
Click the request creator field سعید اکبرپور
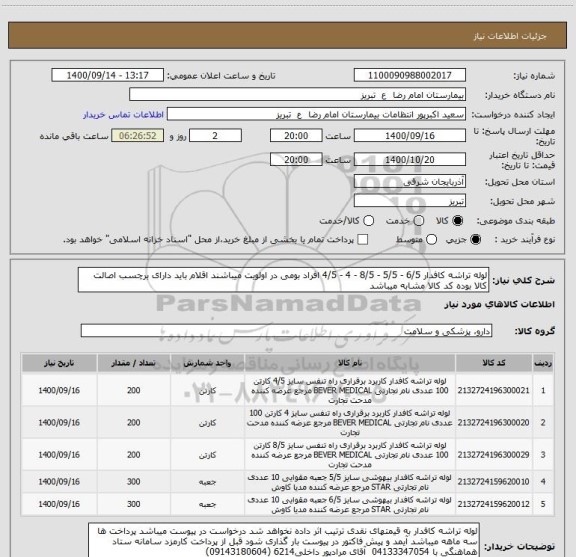click(316, 115)
